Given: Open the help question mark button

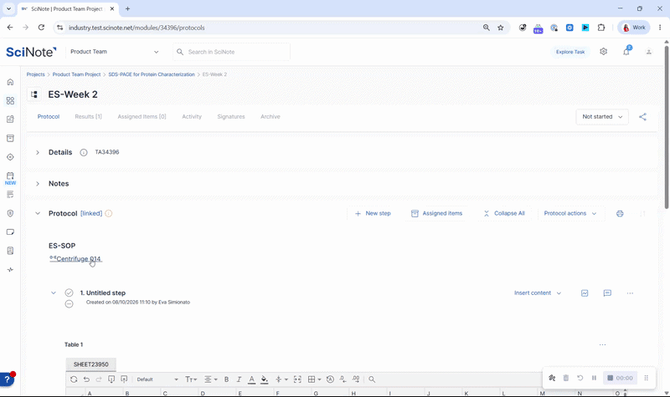Looking at the screenshot, I should [7, 379].
